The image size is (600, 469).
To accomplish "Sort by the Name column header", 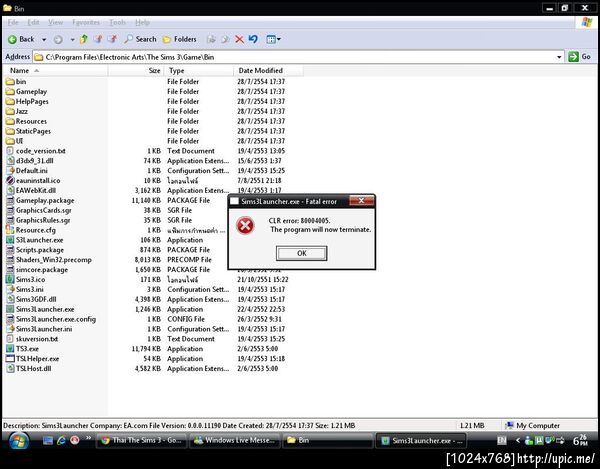I will point(55,70).
